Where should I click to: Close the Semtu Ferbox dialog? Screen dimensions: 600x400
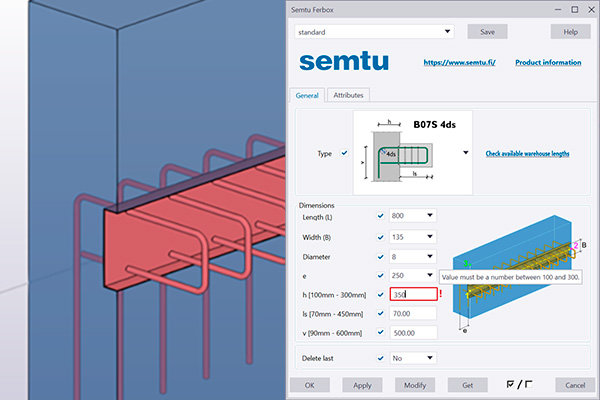[591, 10]
